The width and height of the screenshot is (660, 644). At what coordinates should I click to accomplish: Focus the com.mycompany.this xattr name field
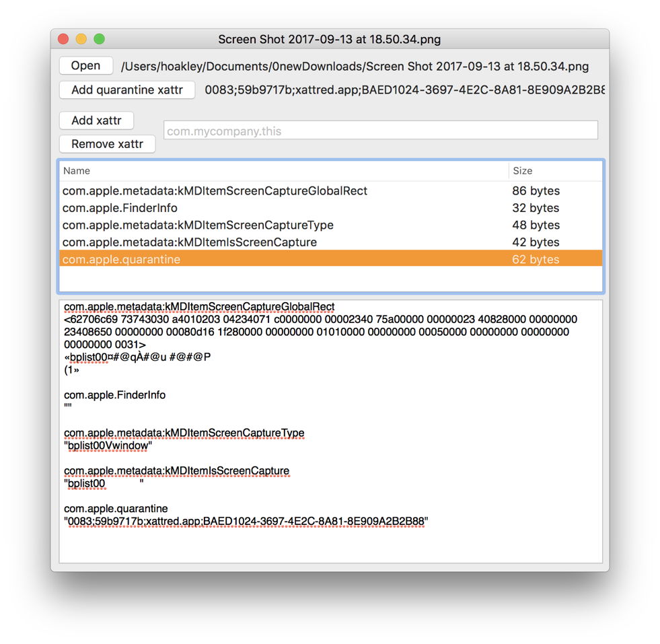[x=380, y=131]
